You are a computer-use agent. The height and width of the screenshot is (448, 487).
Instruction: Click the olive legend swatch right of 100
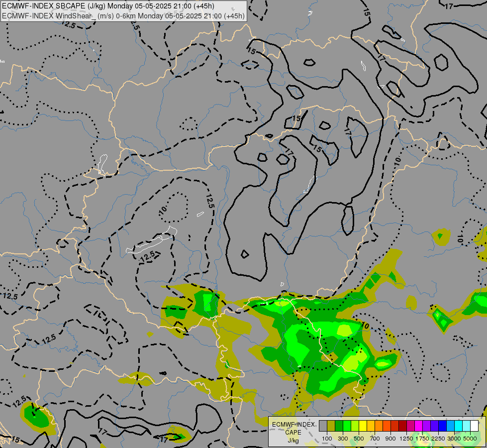pyautogui.click(x=331, y=426)
